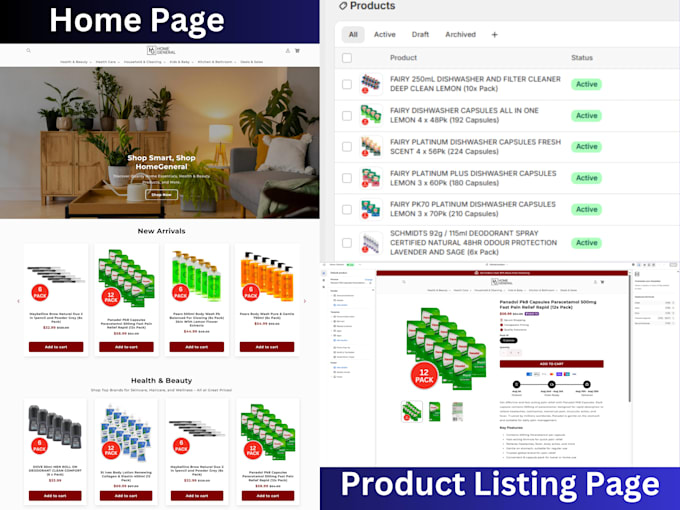
Task: Click the account icon in the theme editor preview
Action: pyautogui.click(x=595, y=282)
